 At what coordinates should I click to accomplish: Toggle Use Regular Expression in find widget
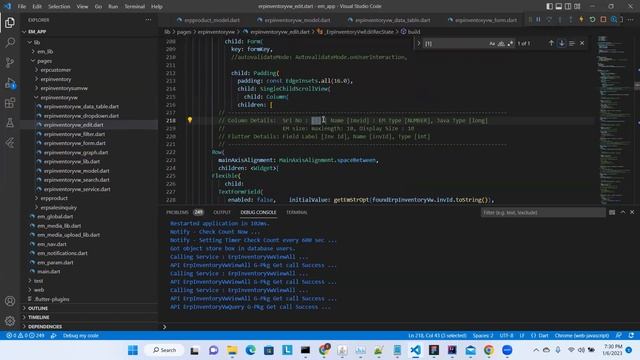pos(510,44)
